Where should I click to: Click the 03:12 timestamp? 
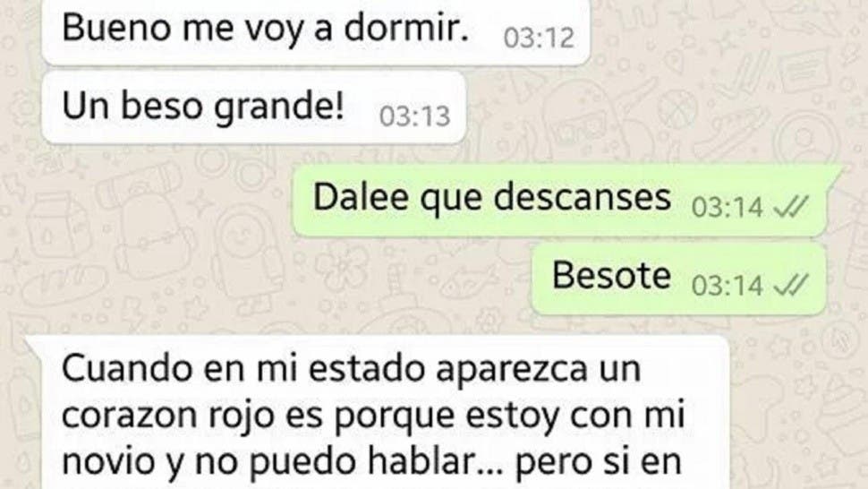[x=539, y=39]
